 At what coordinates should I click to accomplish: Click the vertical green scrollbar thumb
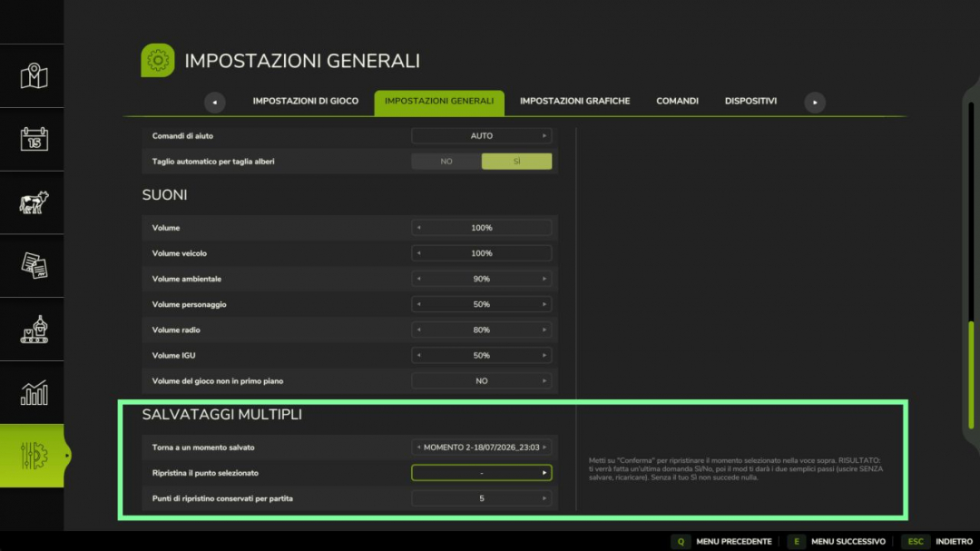click(x=971, y=375)
